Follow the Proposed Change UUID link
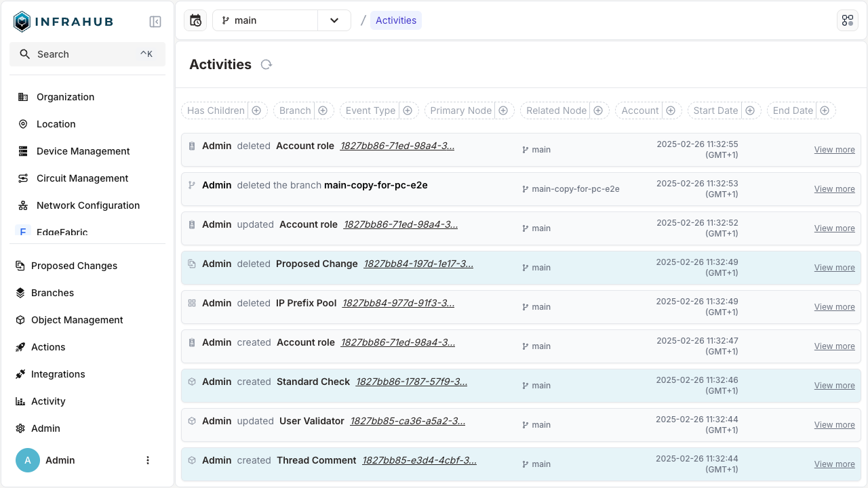 click(419, 264)
